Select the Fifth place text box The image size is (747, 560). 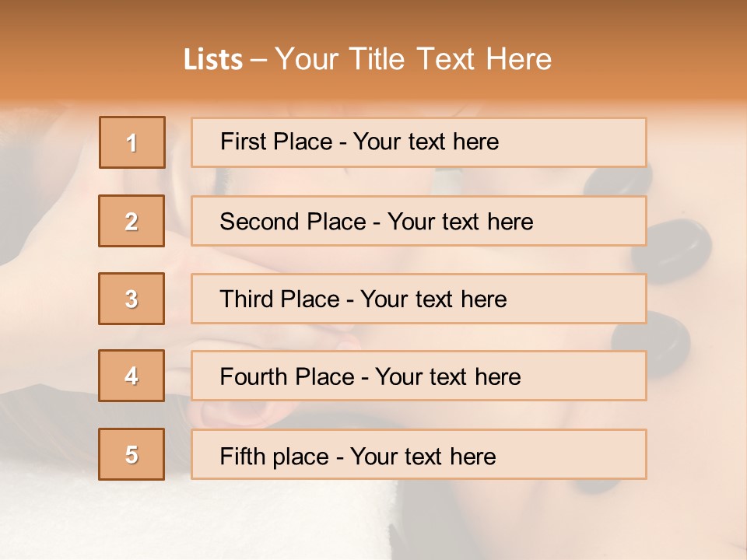pos(419,454)
